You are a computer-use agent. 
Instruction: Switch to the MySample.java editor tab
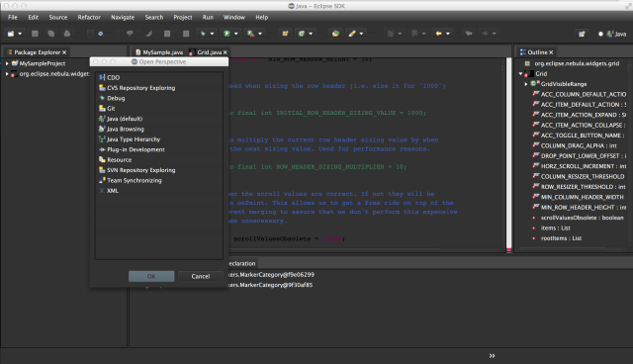click(x=159, y=52)
